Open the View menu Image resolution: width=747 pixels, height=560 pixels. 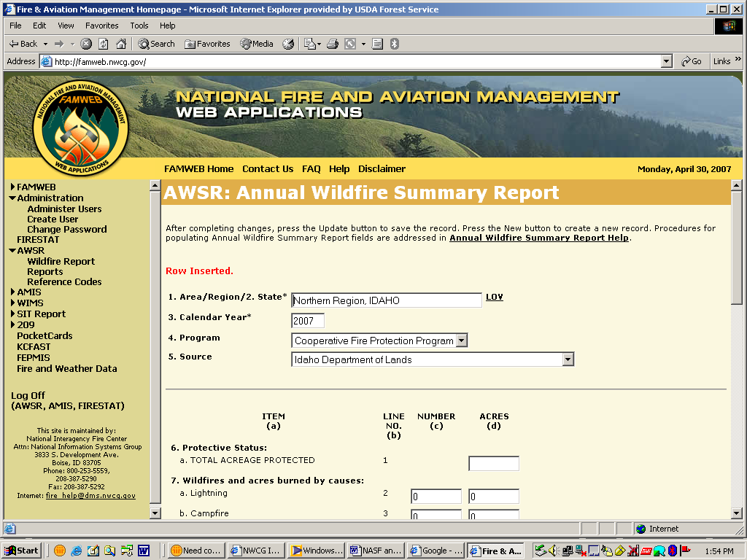(66, 26)
